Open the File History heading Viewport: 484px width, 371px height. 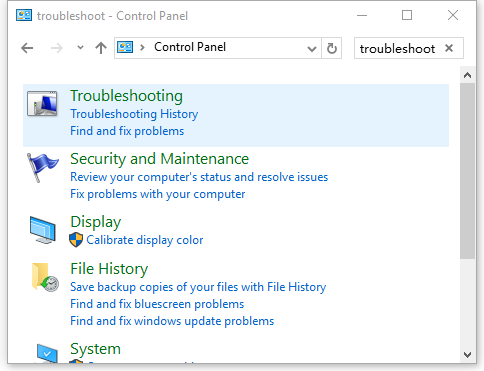[x=109, y=269]
